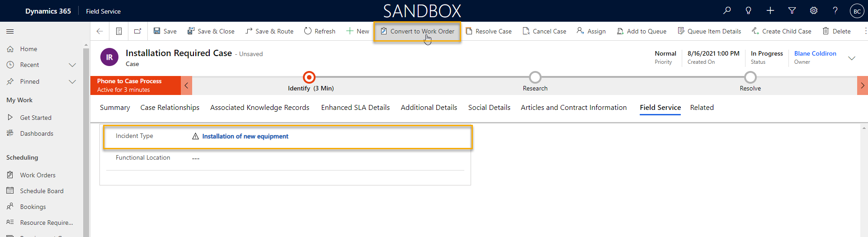Open the Related tab
Screen dimensions: 868x237
tap(702, 108)
